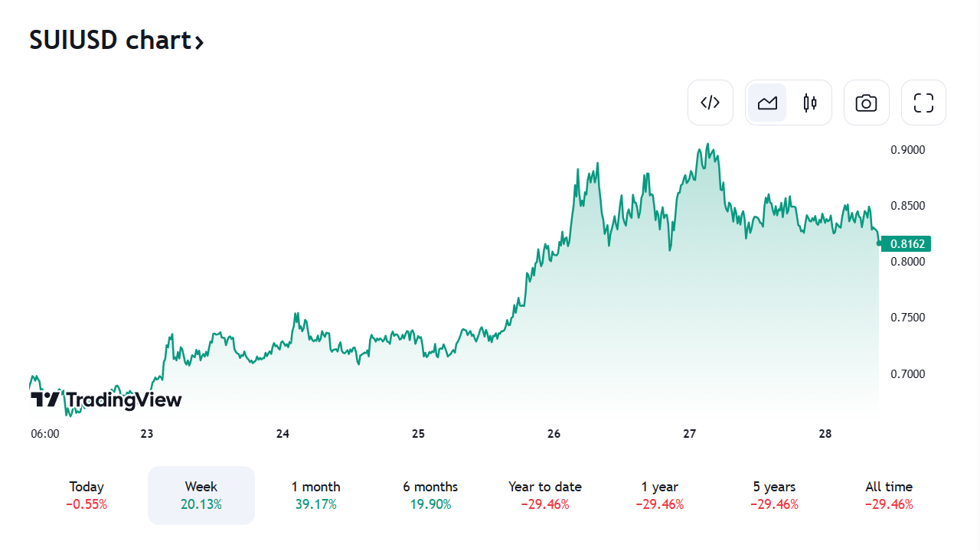980x551 pixels.
Task: Click the TradingView logo
Action: [106, 399]
